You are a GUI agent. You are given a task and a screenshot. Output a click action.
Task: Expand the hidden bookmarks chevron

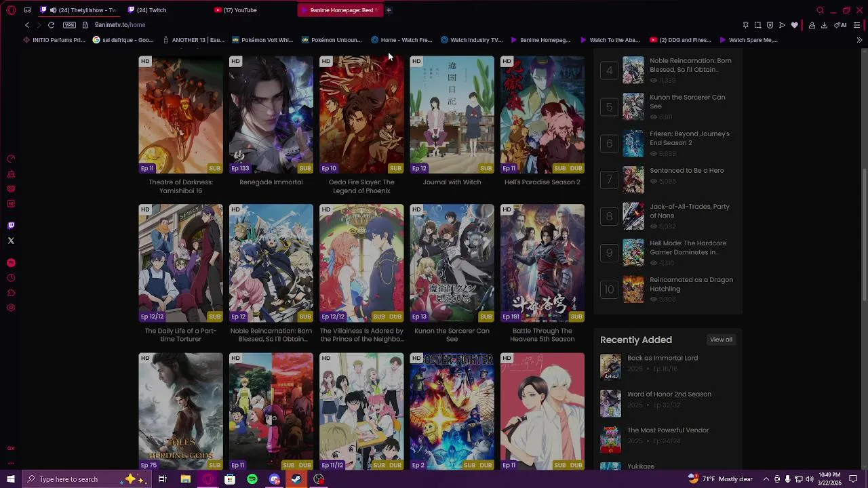859,40
